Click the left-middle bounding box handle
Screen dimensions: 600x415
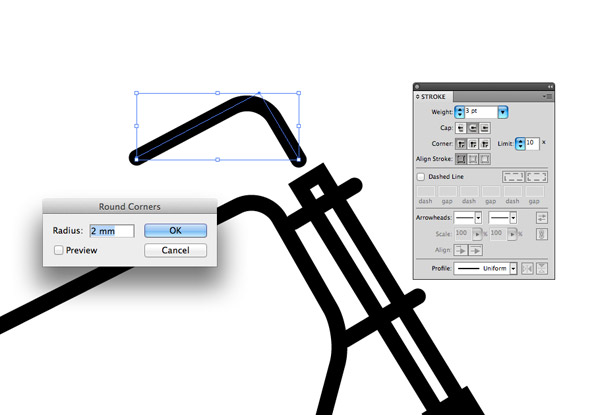coord(136,126)
